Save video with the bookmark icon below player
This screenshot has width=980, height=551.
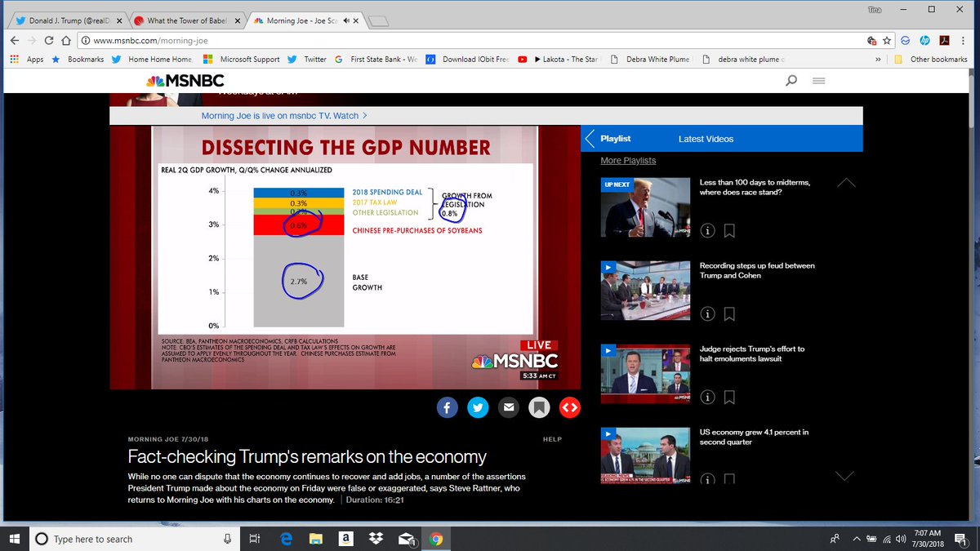tap(539, 407)
